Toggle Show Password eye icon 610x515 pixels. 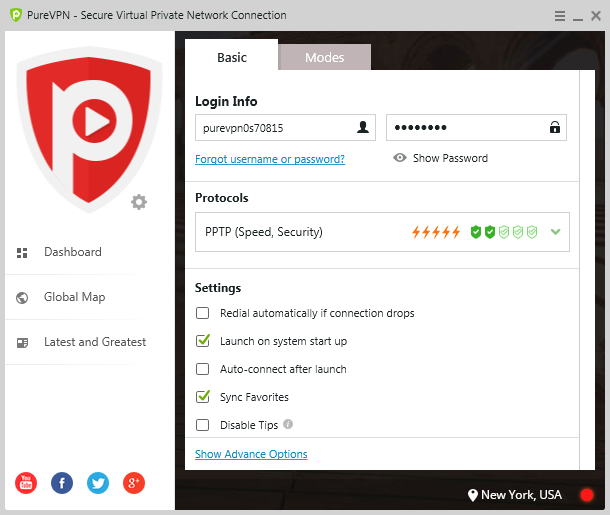click(400, 158)
